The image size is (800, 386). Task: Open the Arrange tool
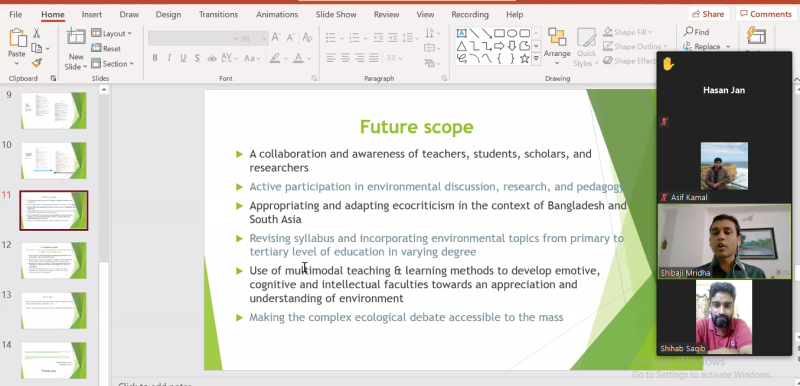(x=557, y=46)
